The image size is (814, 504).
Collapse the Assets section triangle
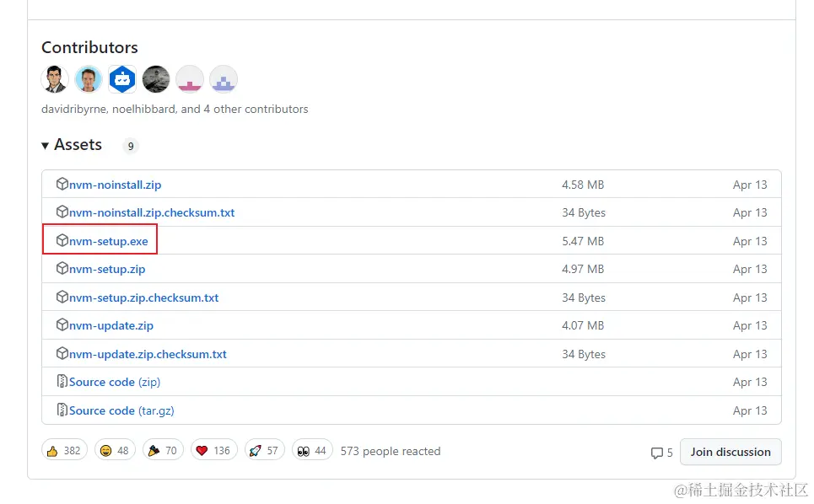(x=46, y=146)
